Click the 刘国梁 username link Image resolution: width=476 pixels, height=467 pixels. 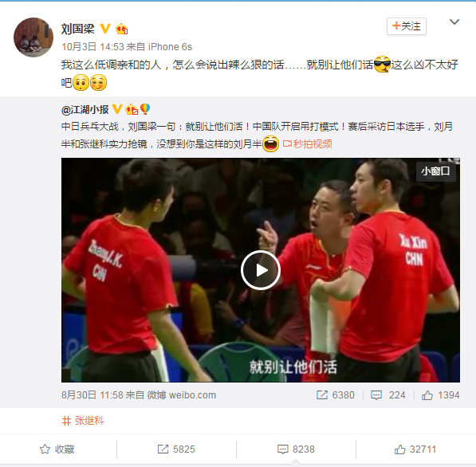pyautogui.click(x=77, y=29)
